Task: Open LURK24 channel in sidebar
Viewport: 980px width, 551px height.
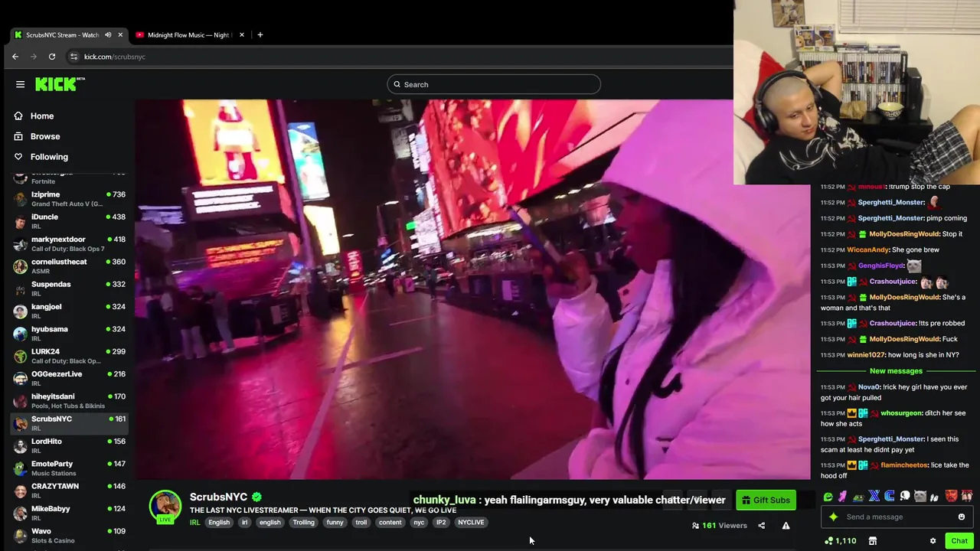Action: tap(69, 356)
